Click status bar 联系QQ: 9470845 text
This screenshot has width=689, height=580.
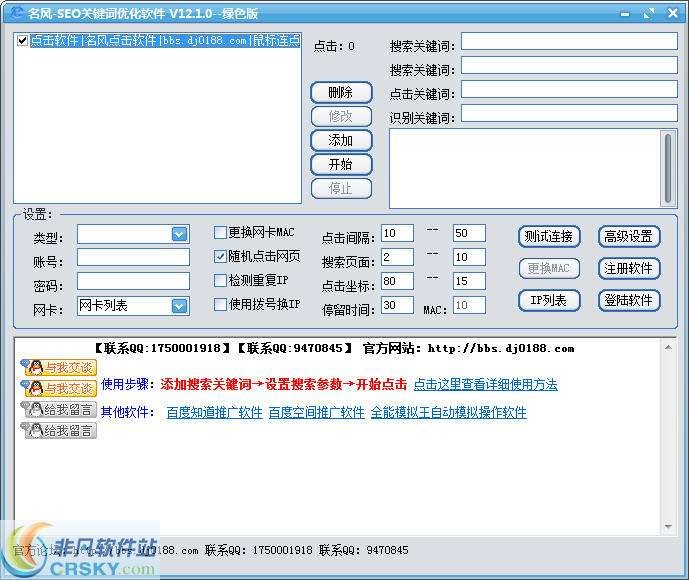click(363, 550)
